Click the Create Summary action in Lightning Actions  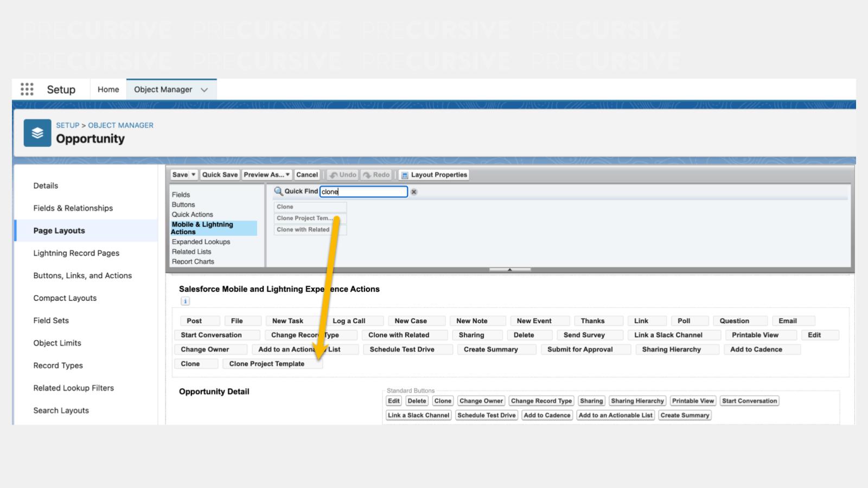496,349
